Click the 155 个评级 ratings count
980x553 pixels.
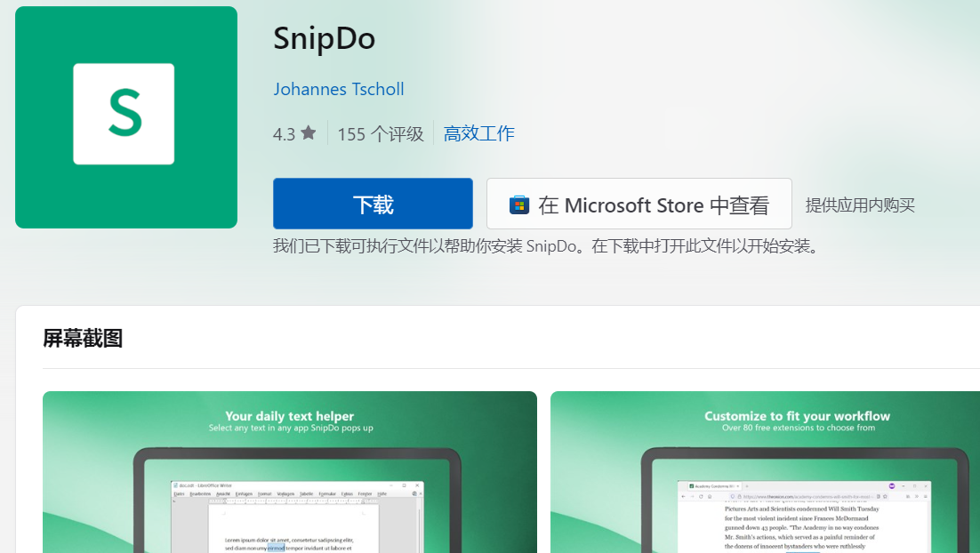click(380, 134)
